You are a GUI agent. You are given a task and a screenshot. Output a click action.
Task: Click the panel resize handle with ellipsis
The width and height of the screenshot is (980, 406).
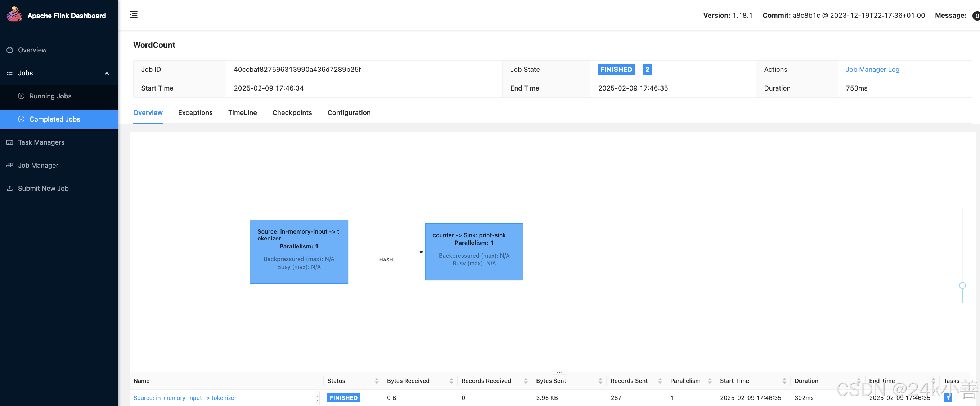tap(559, 372)
